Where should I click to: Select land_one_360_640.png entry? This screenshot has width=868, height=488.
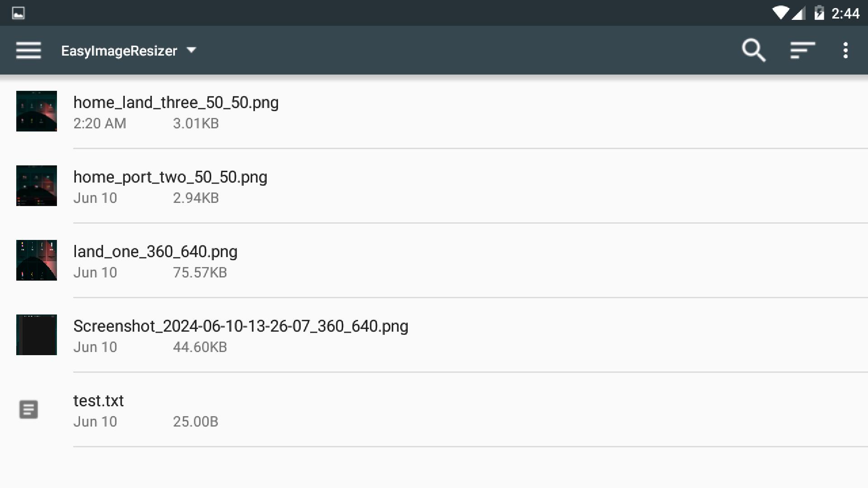click(x=434, y=260)
